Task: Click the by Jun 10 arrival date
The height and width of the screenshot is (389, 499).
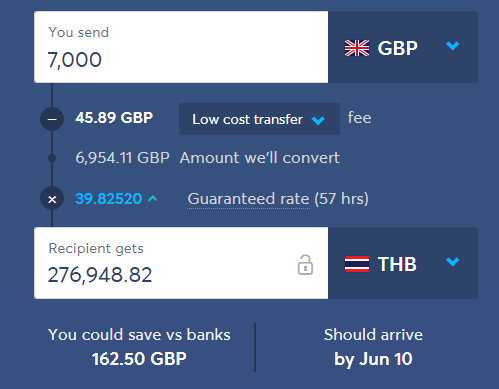Action: coord(373,359)
